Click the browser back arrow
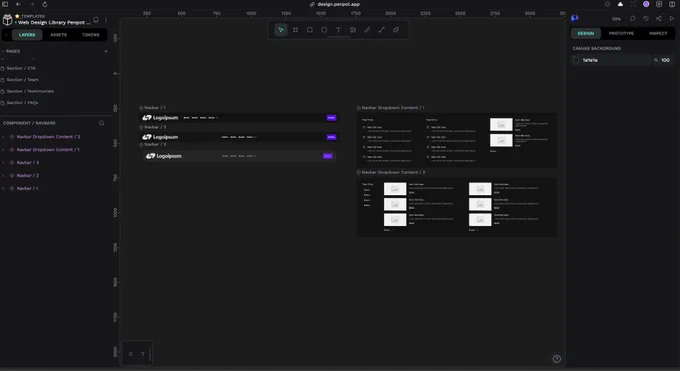680x371 pixels. 18,4
